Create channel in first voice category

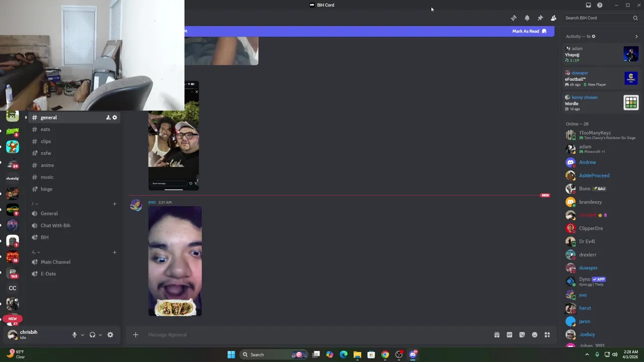[x=114, y=204]
